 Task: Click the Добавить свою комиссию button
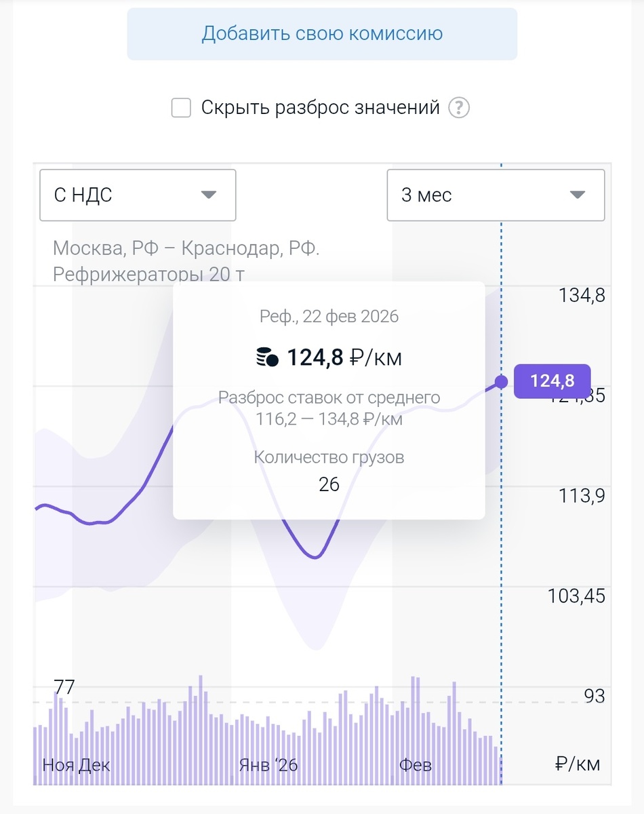coord(322,33)
